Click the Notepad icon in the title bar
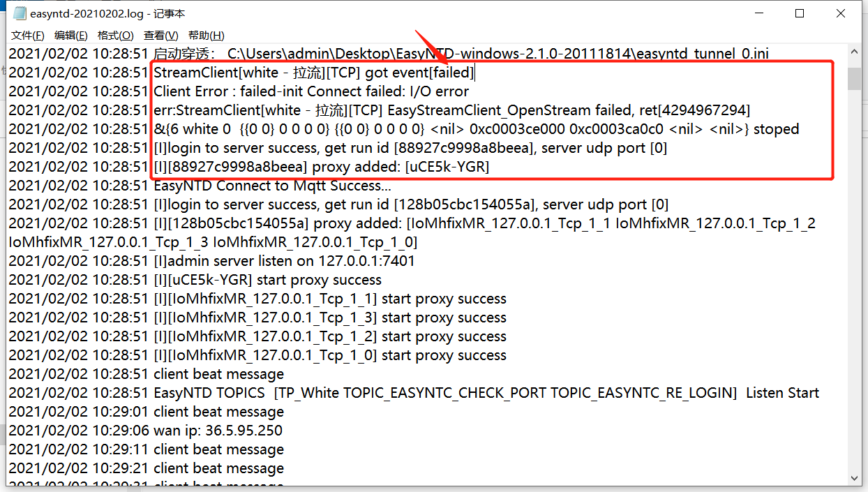This screenshot has height=492, width=868. pos(19,13)
